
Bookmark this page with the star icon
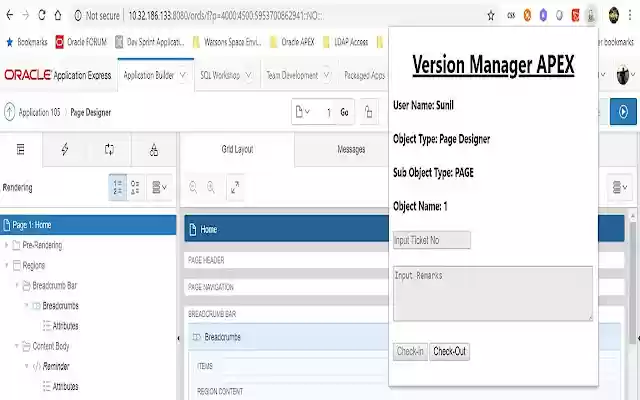click(491, 16)
